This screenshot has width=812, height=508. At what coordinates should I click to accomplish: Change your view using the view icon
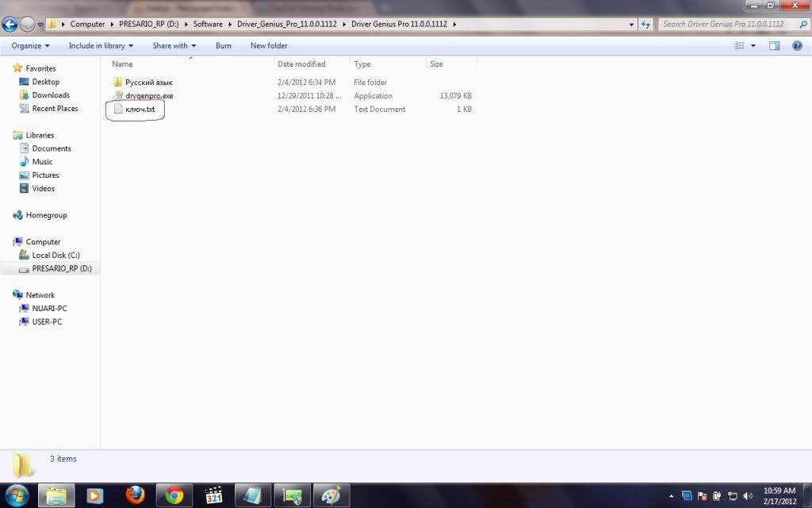pos(740,45)
